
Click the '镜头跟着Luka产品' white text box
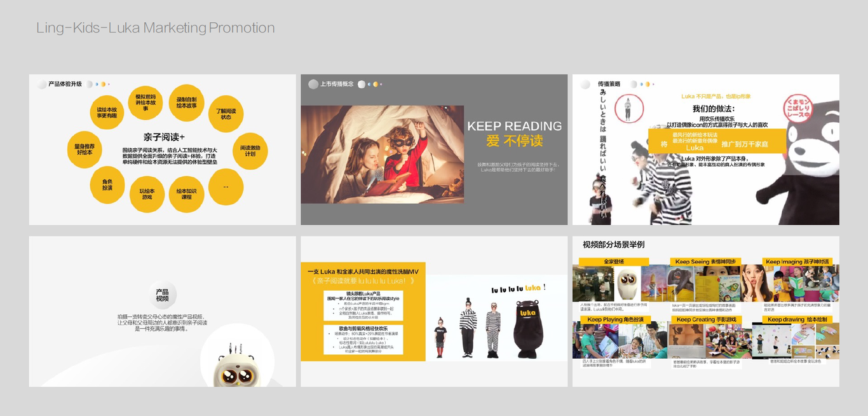[363, 306]
